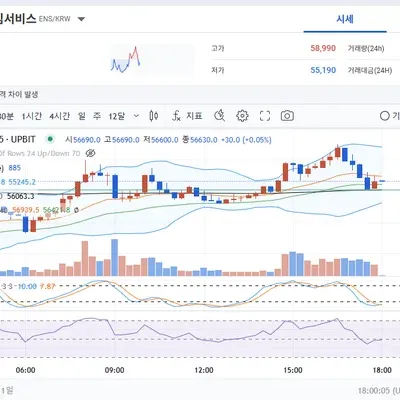Select the 1시간 interval
This screenshot has width=400, height=400.
pyautogui.click(x=32, y=116)
